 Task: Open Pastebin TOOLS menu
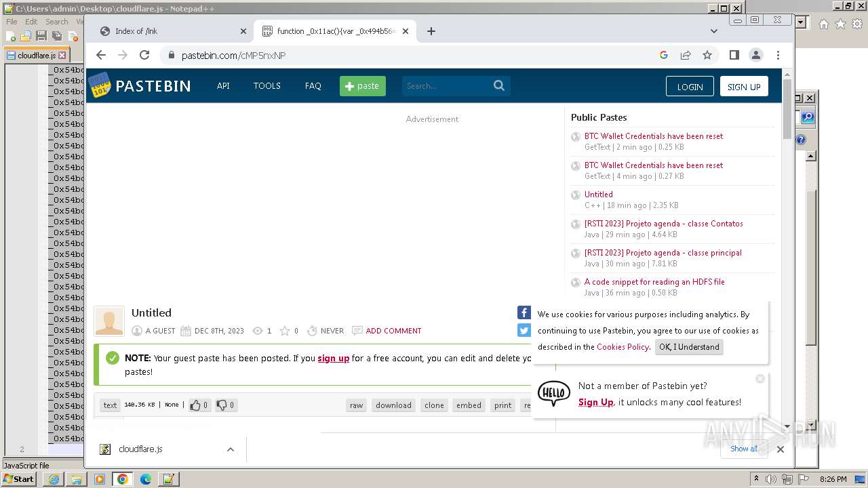(x=267, y=86)
